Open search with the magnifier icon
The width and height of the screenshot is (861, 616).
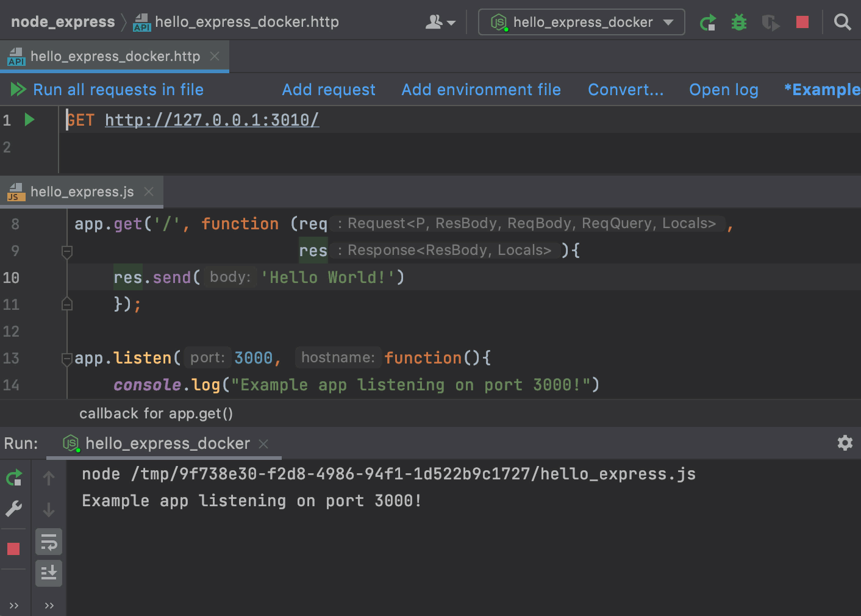843,22
